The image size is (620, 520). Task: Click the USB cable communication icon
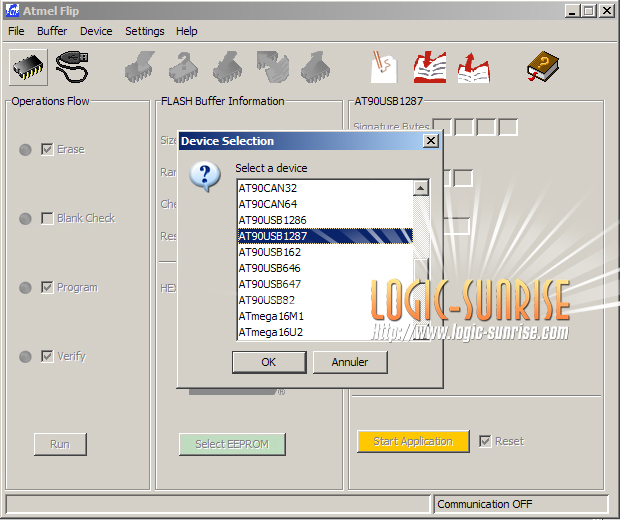tap(72, 67)
